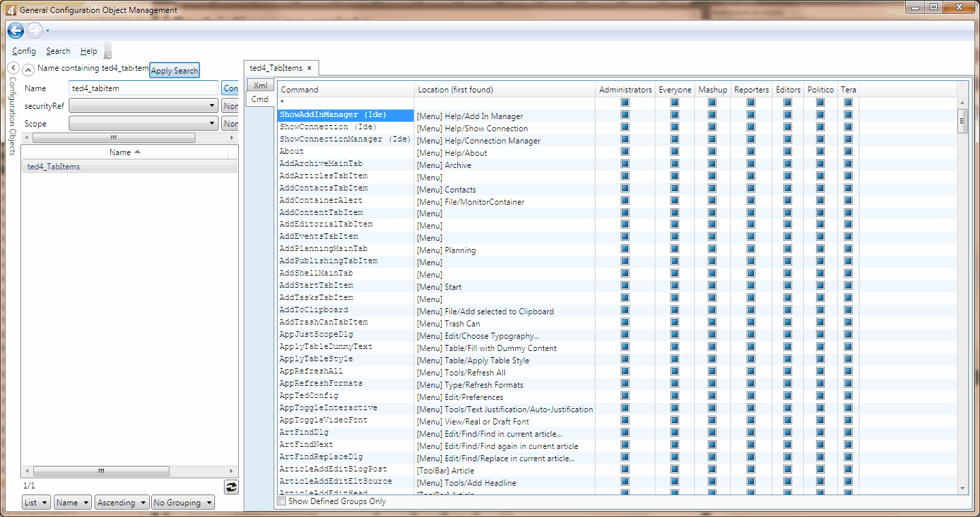Toggle Reporters checkbox for ArtFindDlg
The image size is (980, 517).
click(751, 433)
